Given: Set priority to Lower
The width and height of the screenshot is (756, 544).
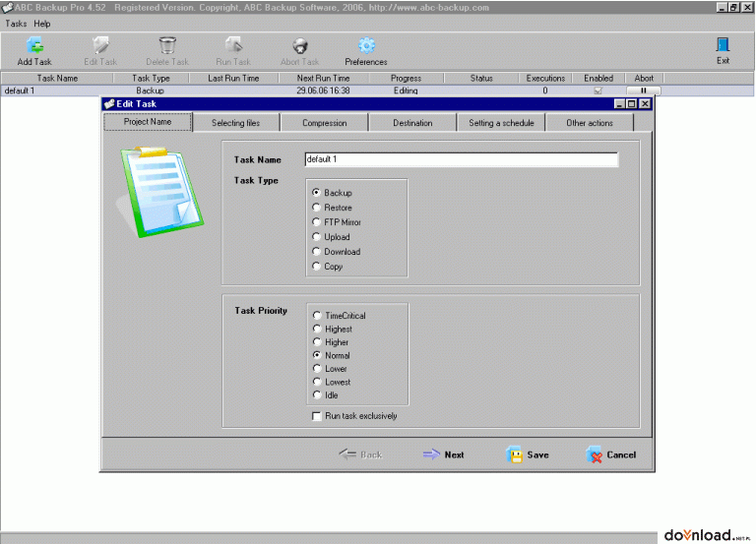Looking at the screenshot, I should (317, 369).
